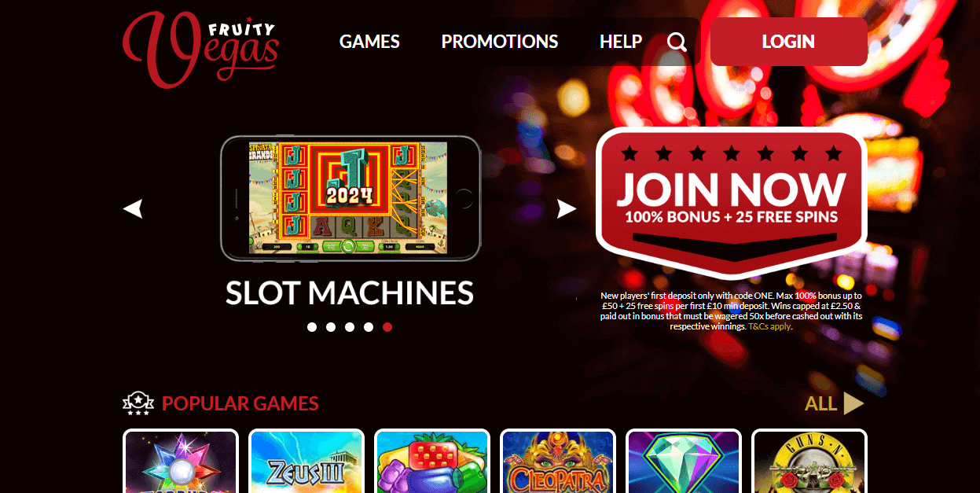The height and width of the screenshot is (493, 980).
Task: Select the red fifth carousel dot
Action: click(387, 327)
